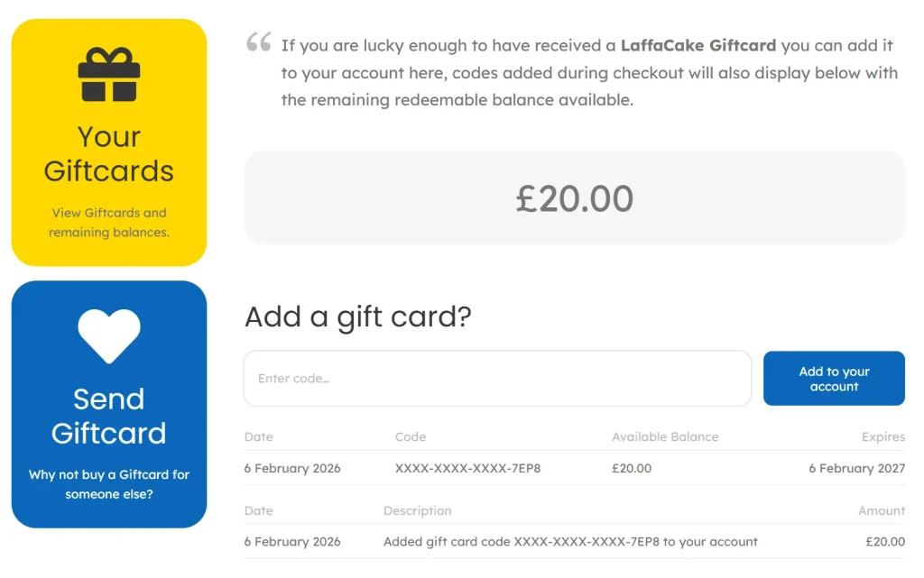Click the opening quotation mark icon
The image size is (924, 578).
(258, 42)
